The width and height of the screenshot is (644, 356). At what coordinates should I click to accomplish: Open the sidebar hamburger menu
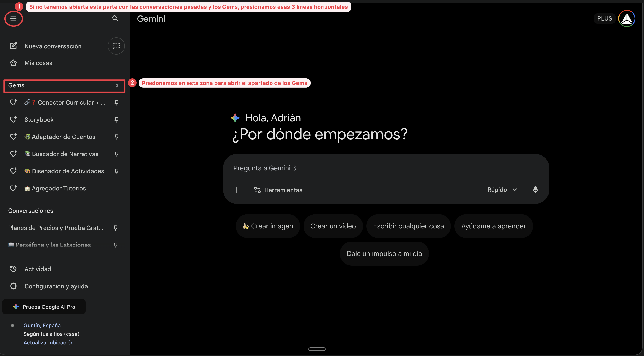[14, 18]
